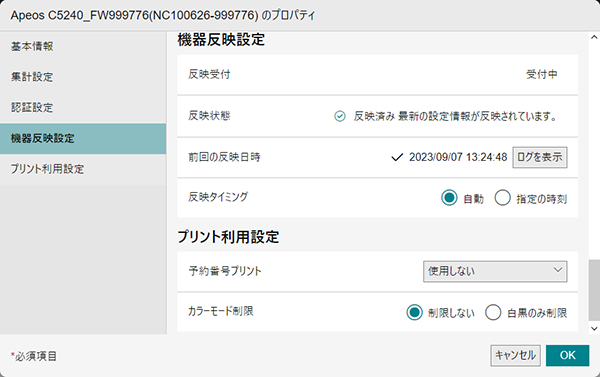Click the scrollbar down arrow
Image resolution: width=600 pixels, height=377 pixels.
click(594, 328)
